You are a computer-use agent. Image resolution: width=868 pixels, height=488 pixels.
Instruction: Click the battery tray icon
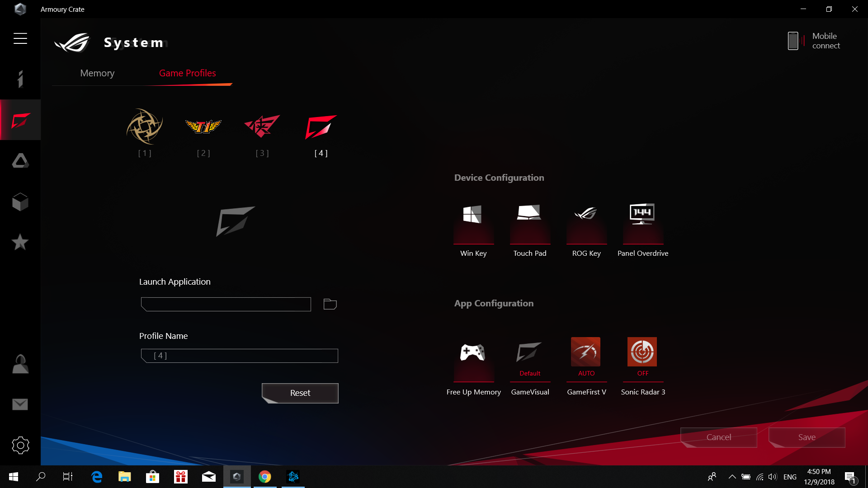coord(746,477)
